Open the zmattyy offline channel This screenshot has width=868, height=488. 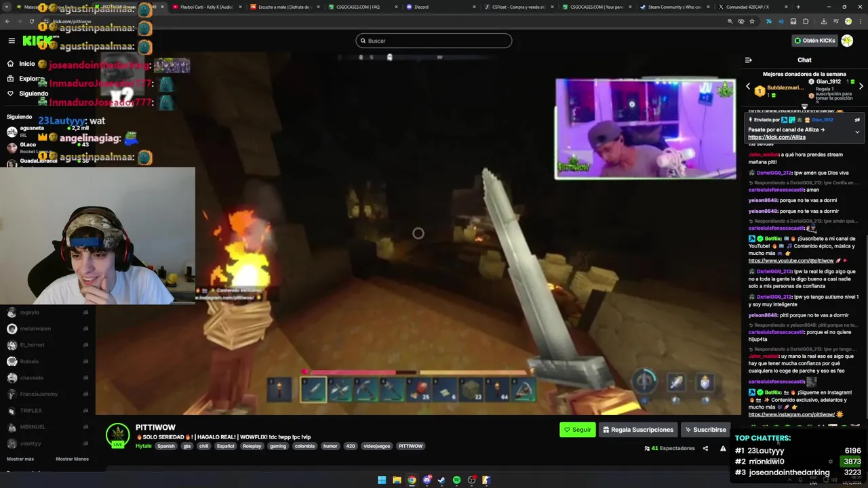(x=47, y=443)
